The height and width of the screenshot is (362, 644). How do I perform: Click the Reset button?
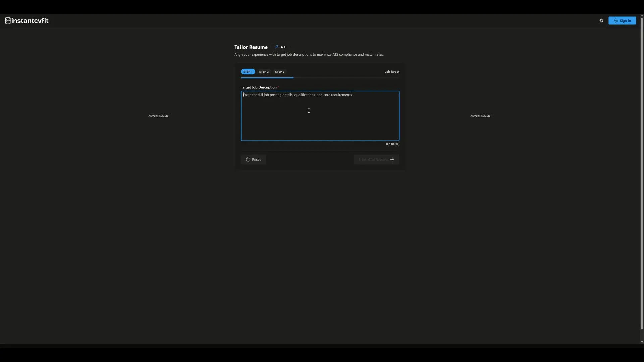[x=253, y=160]
